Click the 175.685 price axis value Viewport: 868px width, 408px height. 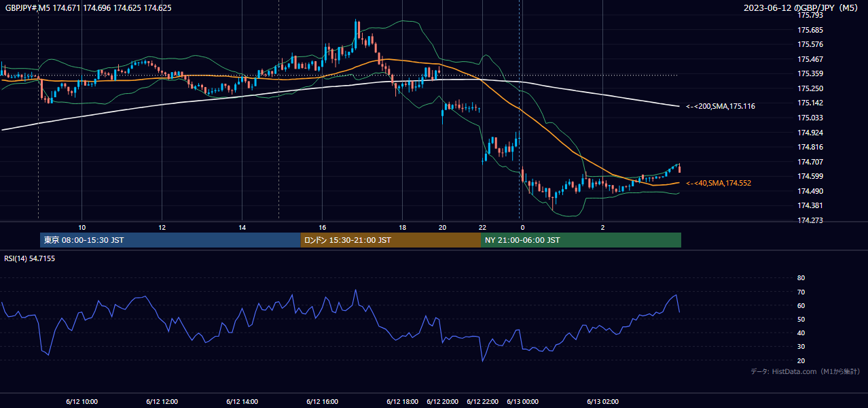tap(810, 30)
